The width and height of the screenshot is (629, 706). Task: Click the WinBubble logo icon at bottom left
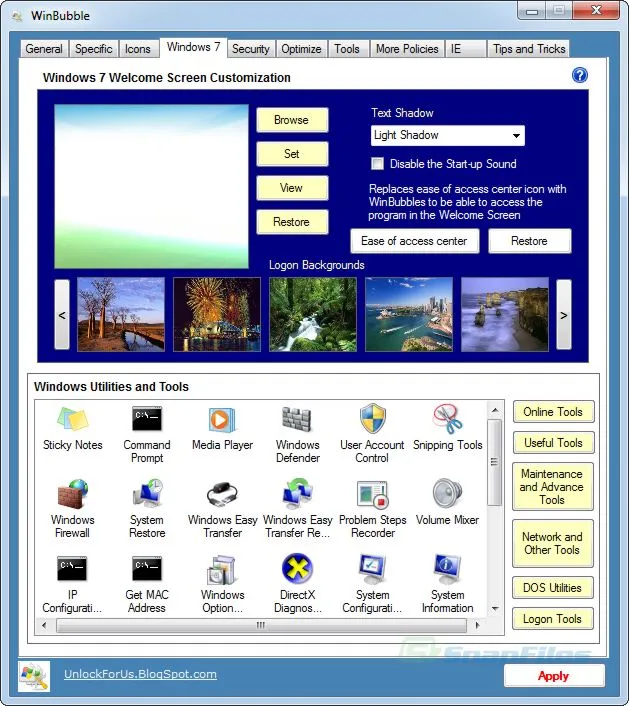click(34, 676)
